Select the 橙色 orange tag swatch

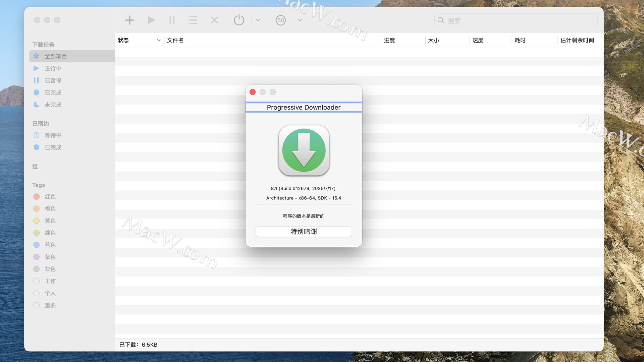pyautogui.click(x=37, y=209)
